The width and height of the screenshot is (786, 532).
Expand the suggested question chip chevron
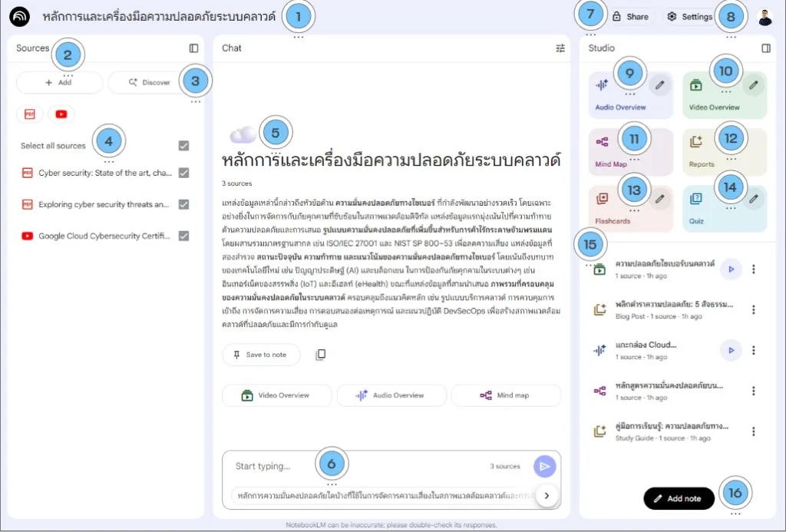(547, 496)
